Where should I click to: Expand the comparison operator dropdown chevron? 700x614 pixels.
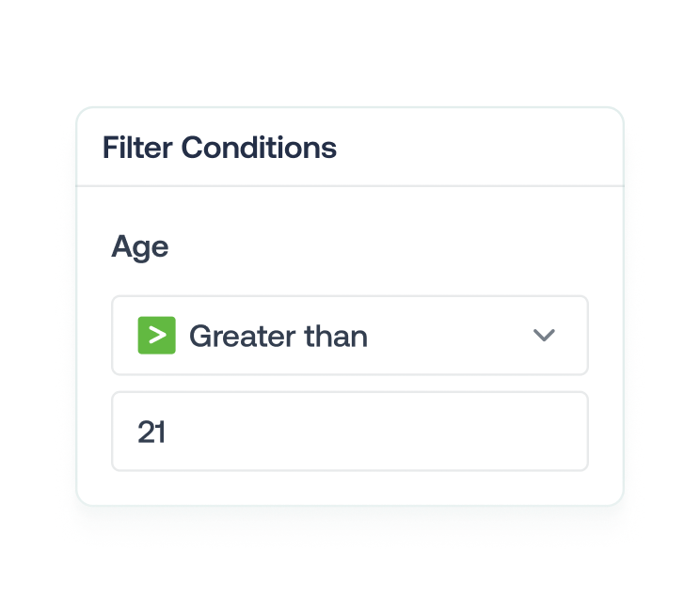tap(544, 336)
